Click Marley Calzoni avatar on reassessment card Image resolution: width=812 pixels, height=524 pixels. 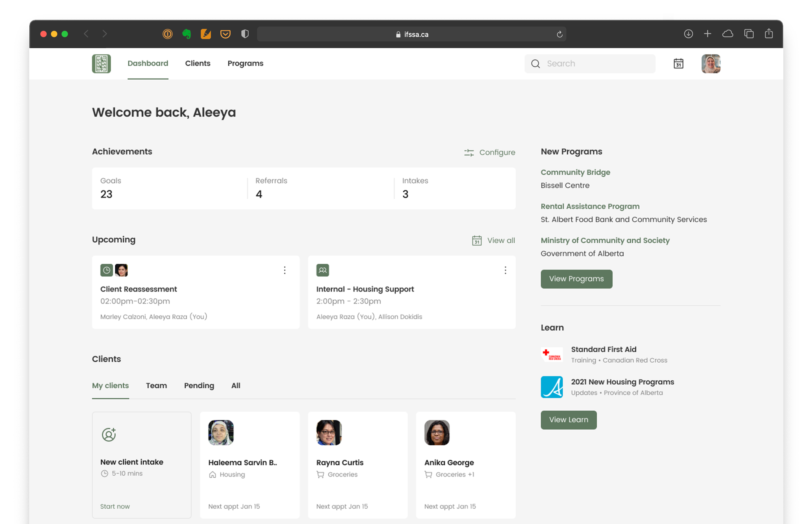tap(121, 270)
